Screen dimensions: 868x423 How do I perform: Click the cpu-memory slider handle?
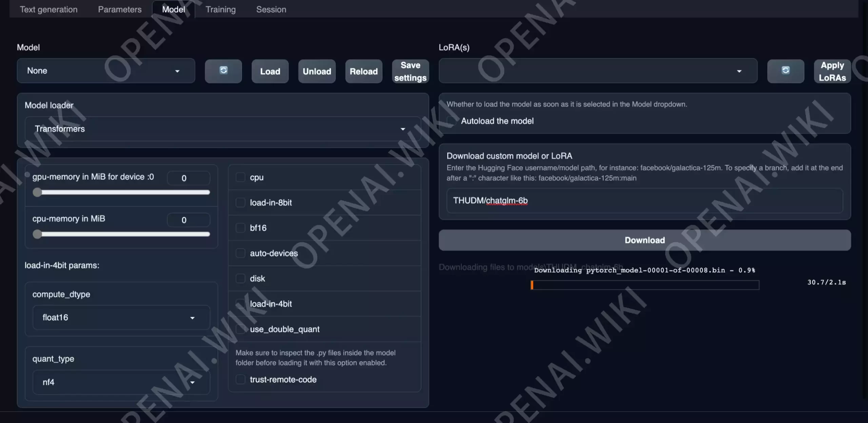[x=37, y=234]
